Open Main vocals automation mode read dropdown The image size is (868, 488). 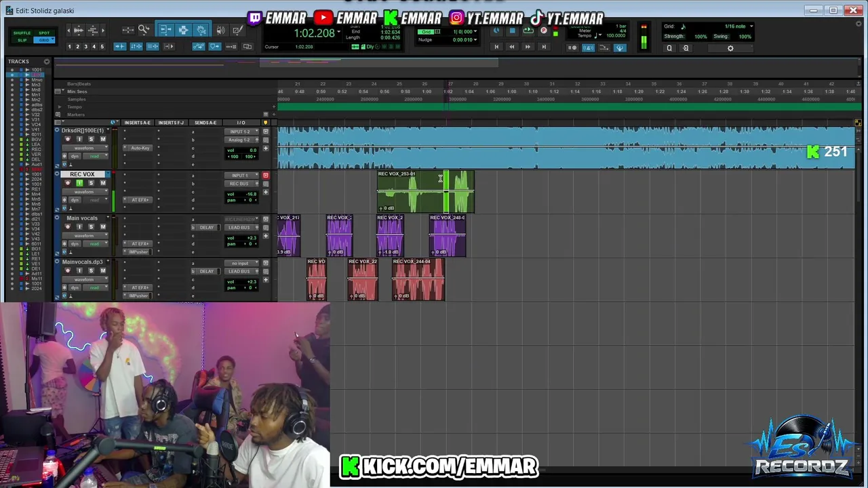tap(95, 243)
